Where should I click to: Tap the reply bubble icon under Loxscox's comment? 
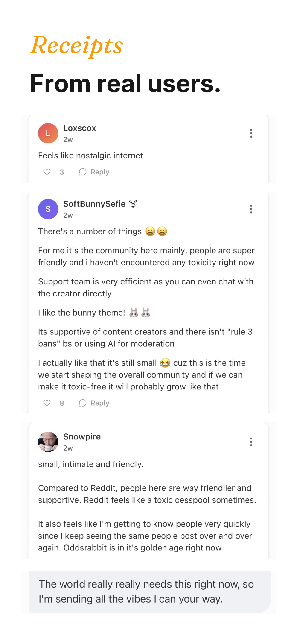82,172
